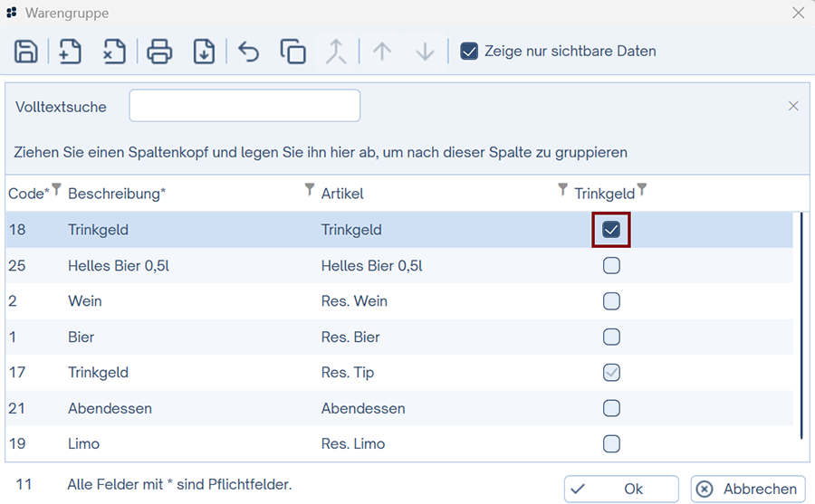Click the Save icon in the toolbar
Screen dimensions: 815x504
pyautogui.click(x=26, y=52)
